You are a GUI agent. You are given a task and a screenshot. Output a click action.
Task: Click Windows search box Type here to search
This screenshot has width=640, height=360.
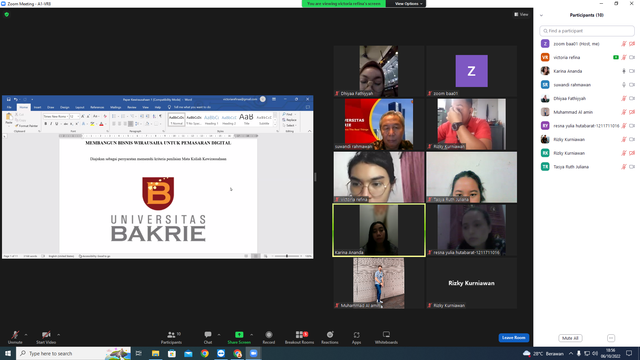73,353
